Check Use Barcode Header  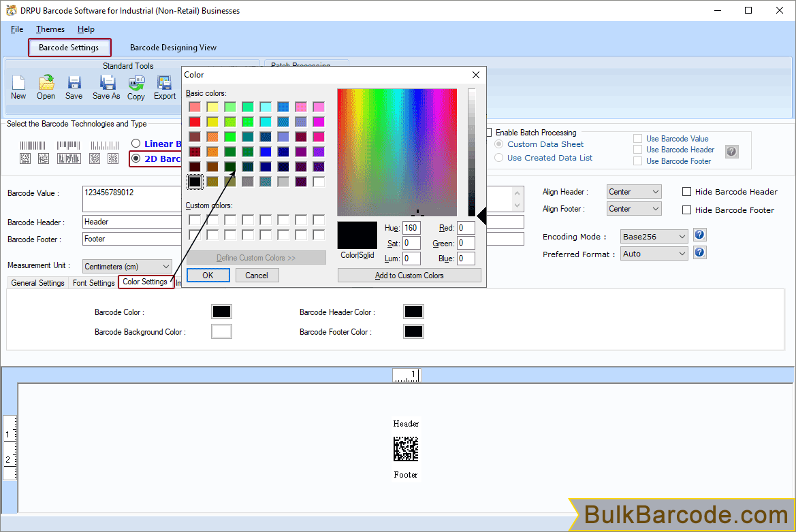(637, 150)
